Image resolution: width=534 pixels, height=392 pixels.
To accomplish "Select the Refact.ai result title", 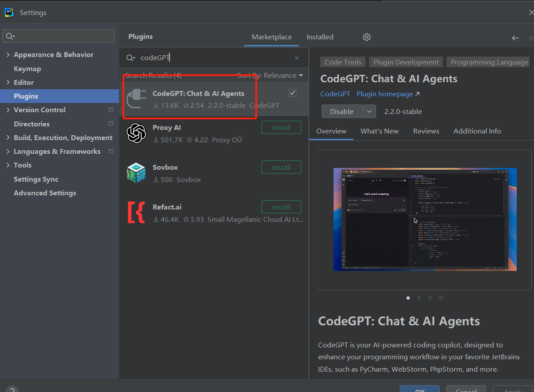I will tap(167, 207).
